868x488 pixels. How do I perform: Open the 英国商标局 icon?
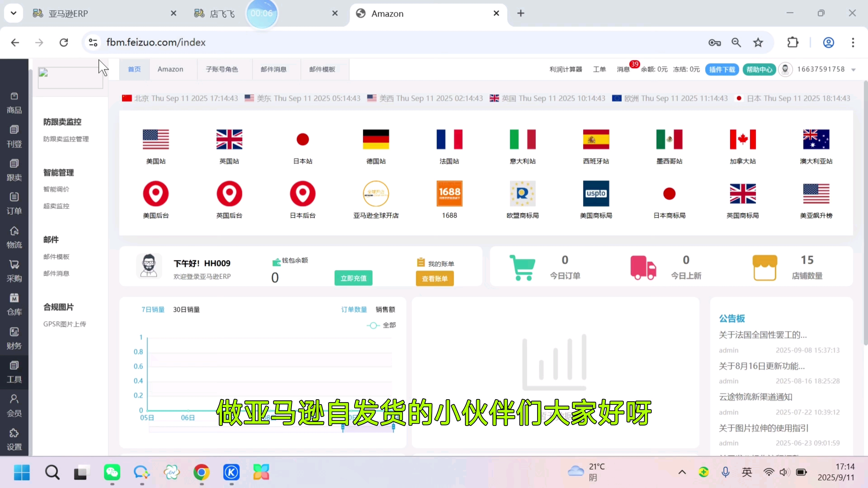pos(743,194)
